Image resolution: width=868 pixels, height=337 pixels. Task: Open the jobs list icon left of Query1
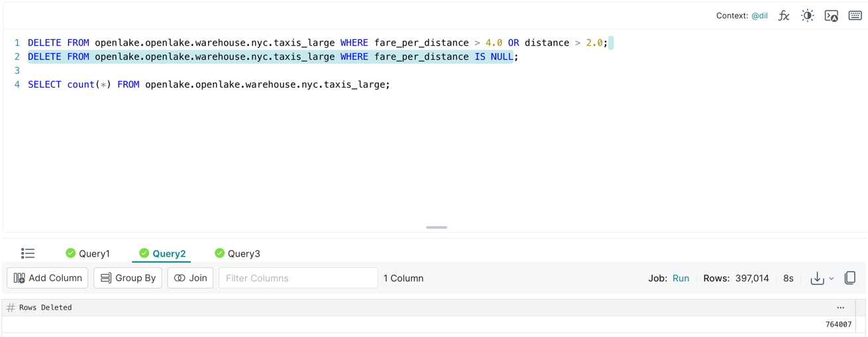pyautogui.click(x=28, y=253)
